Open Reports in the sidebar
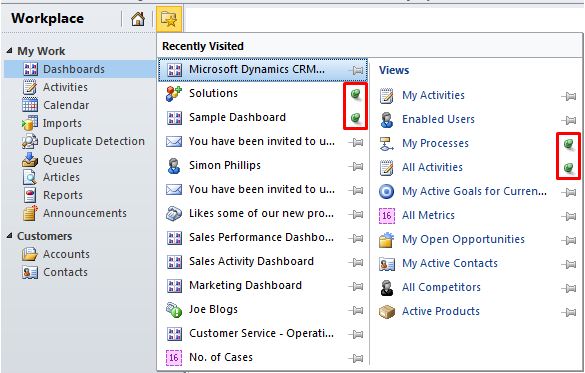This screenshot has width=585, height=373. (x=63, y=195)
